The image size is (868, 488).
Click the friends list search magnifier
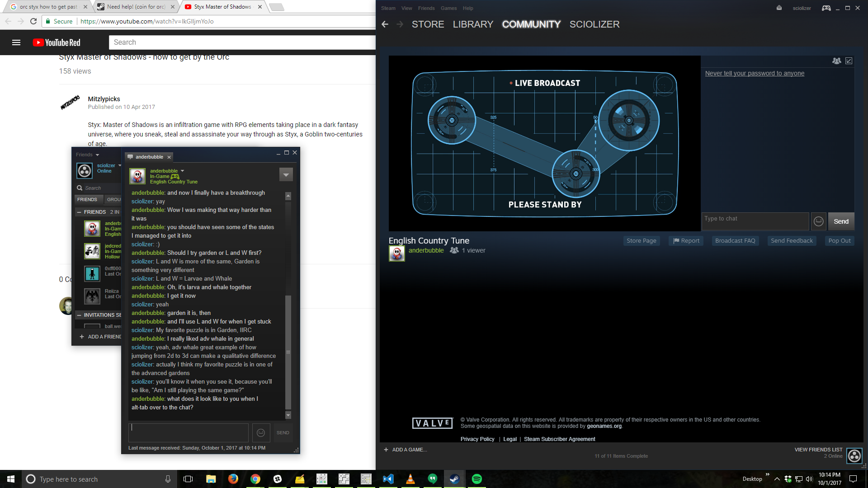80,188
